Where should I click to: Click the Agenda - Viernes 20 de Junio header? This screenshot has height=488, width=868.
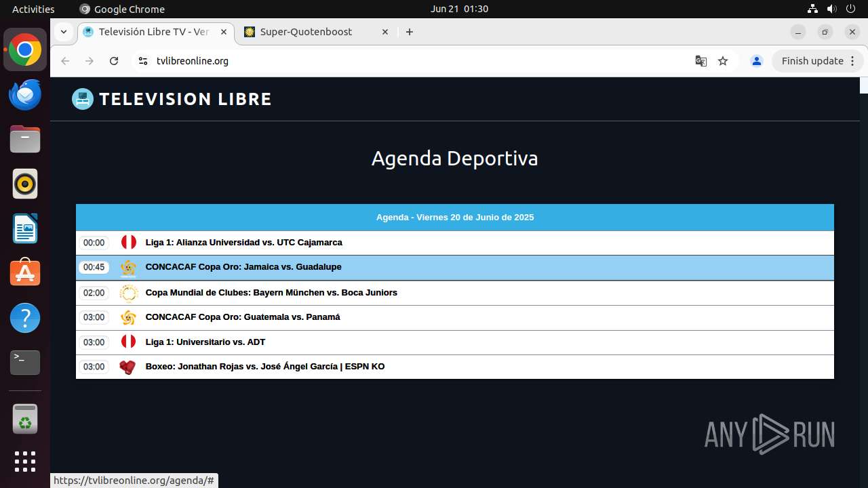tap(455, 218)
